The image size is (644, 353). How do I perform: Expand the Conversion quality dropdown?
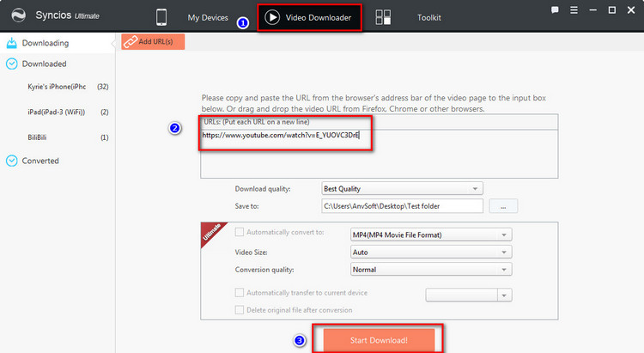(431, 269)
